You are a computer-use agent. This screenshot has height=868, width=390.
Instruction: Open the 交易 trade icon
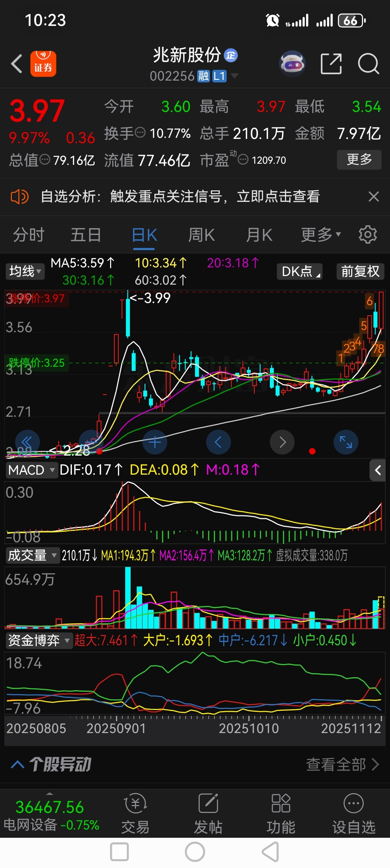(135, 814)
